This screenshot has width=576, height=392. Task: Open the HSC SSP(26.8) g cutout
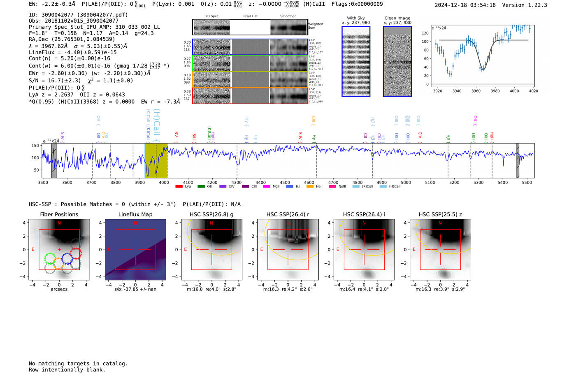211,249
